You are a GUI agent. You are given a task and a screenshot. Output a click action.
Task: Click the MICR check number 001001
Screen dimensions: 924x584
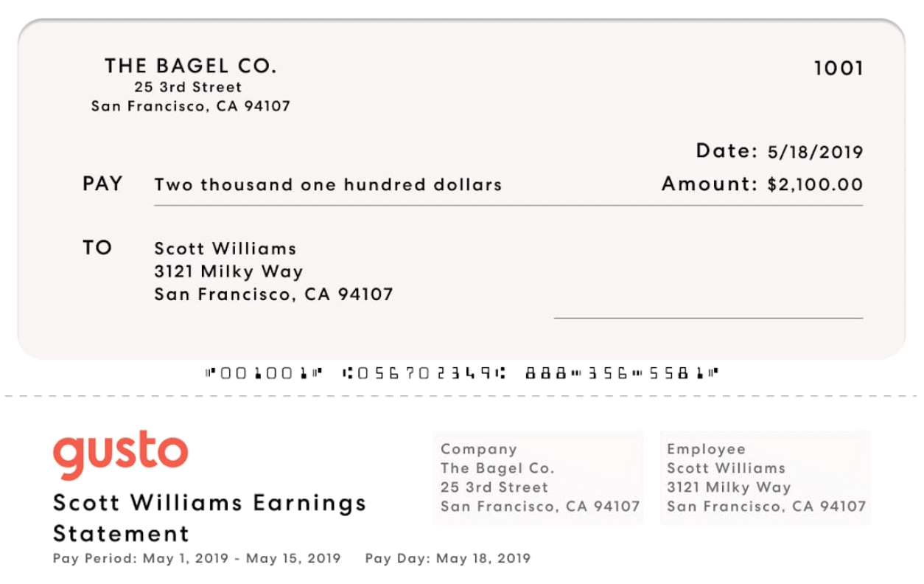point(264,373)
